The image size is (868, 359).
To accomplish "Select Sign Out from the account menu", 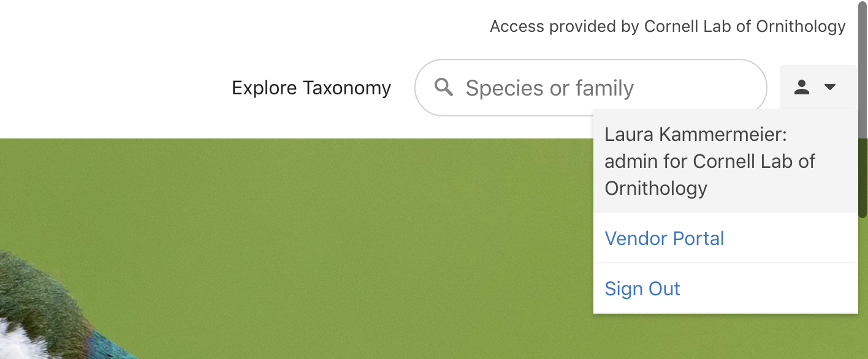I will [642, 289].
